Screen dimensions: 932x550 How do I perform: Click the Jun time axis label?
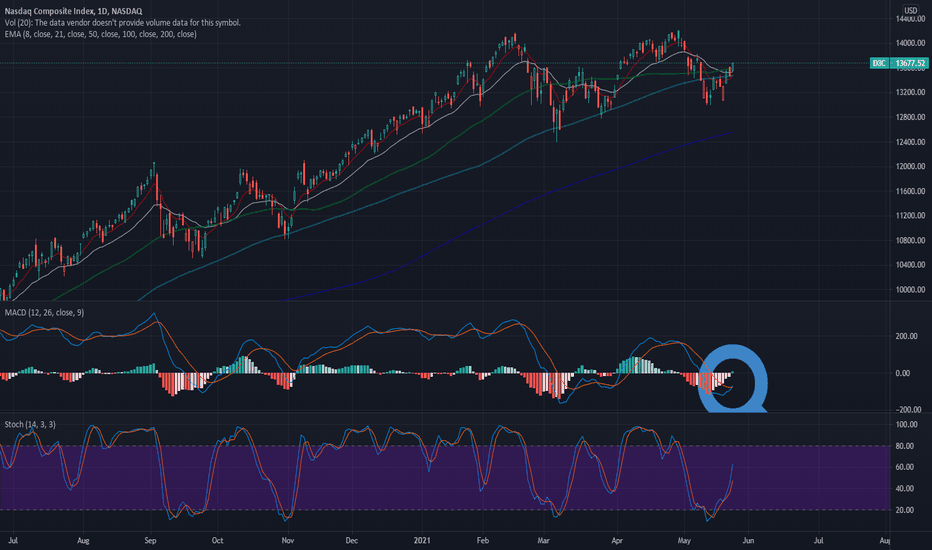748,540
